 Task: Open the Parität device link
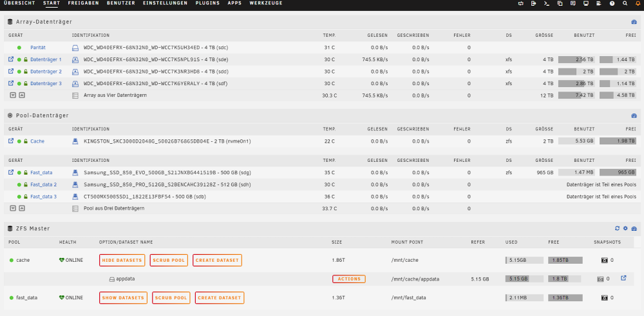click(x=38, y=48)
